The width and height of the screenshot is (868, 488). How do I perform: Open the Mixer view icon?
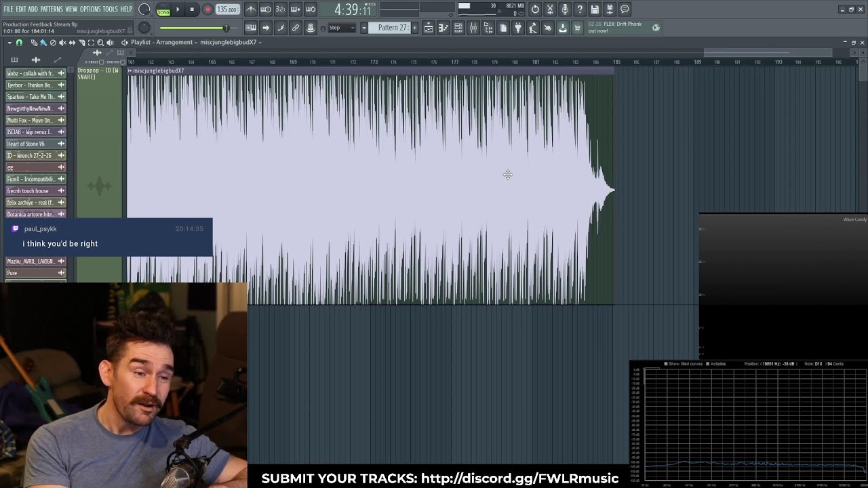(x=473, y=28)
